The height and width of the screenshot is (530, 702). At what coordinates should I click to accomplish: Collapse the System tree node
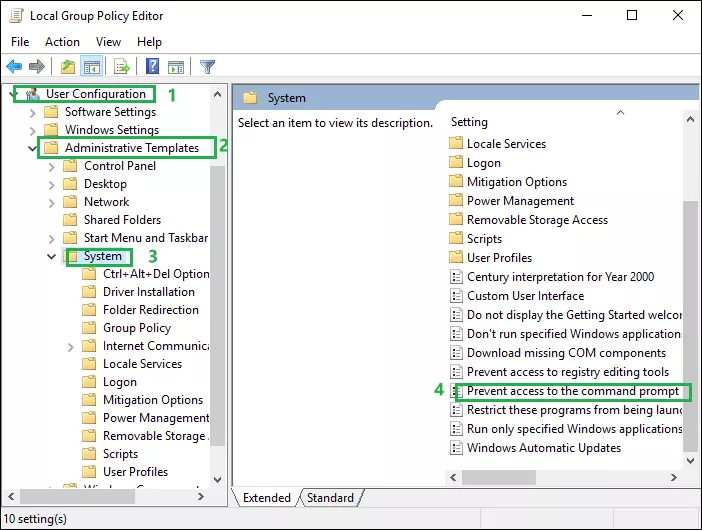click(51, 256)
